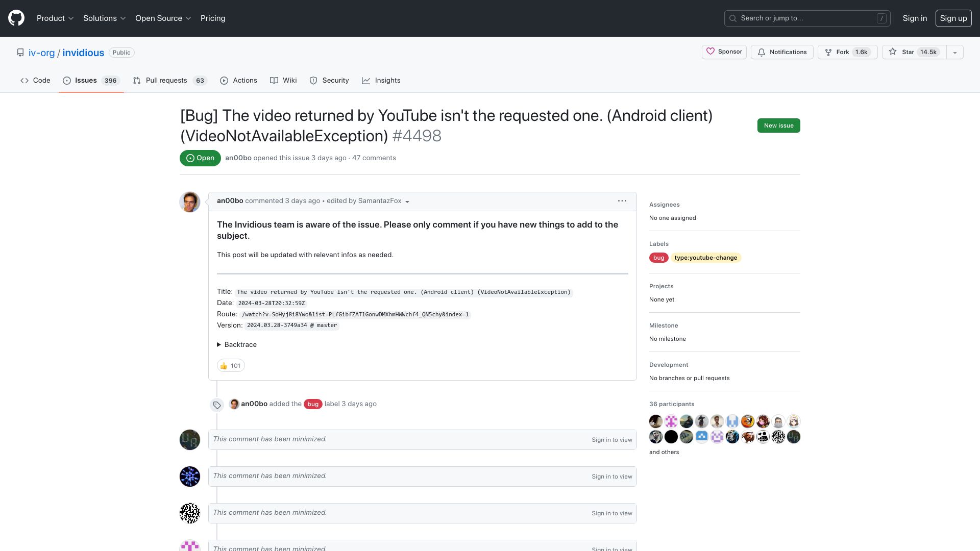Click the Sponsor heart button
Screen dimensions: 980x551
pyautogui.click(x=724, y=52)
